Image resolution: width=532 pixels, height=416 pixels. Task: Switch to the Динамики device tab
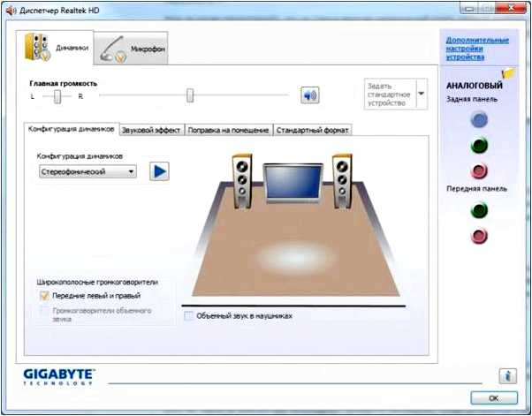(x=55, y=47)
